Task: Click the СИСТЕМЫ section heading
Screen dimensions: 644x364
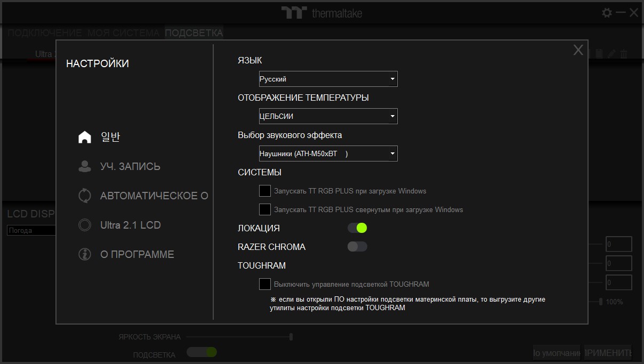Action: [260, 172]
